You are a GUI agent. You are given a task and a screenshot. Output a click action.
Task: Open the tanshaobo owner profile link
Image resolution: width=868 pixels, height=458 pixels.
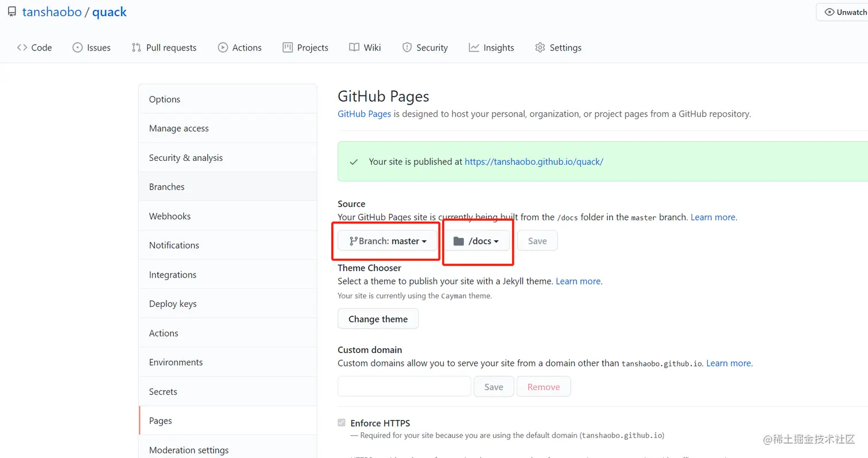coord(52,12)
